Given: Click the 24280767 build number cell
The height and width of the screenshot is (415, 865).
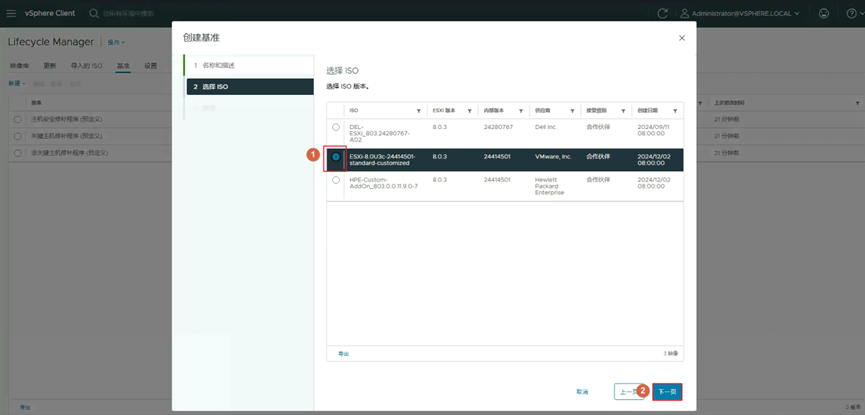Looking at the screenshot, I should (x=498, y=127).
